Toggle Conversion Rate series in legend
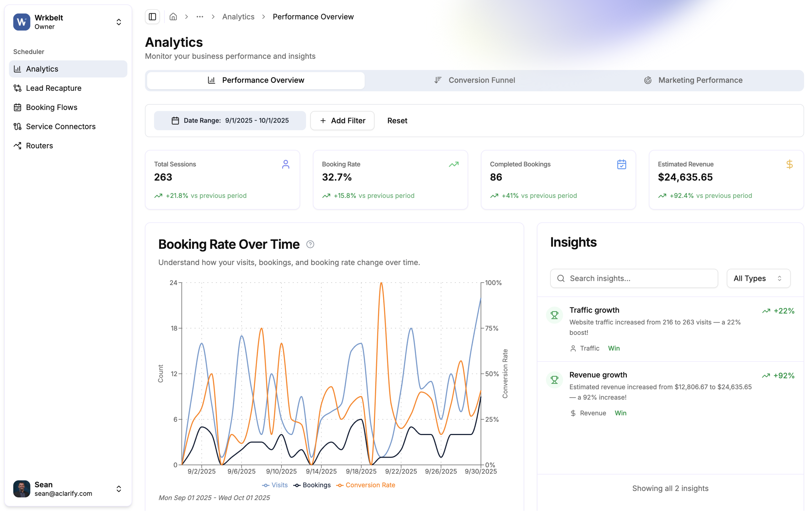Image resolution: width=812 pixels, height=511 pixels. [366, 485]
